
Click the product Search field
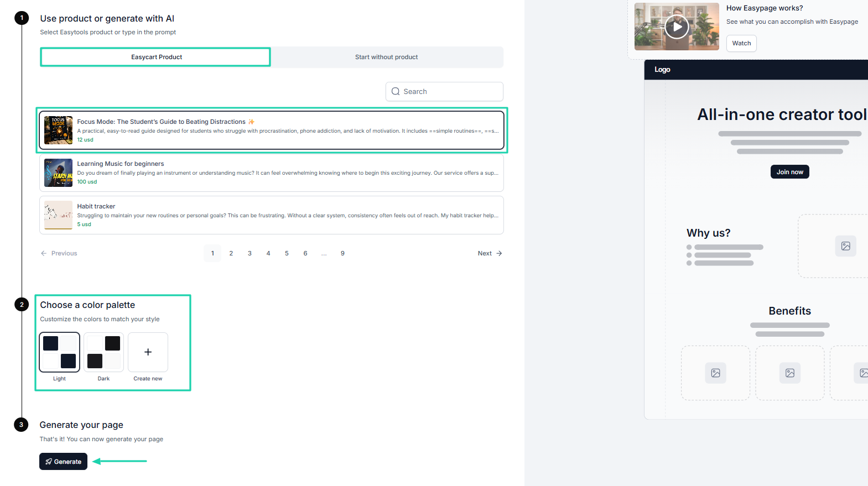pyautogui.click(x=444, y=92)
